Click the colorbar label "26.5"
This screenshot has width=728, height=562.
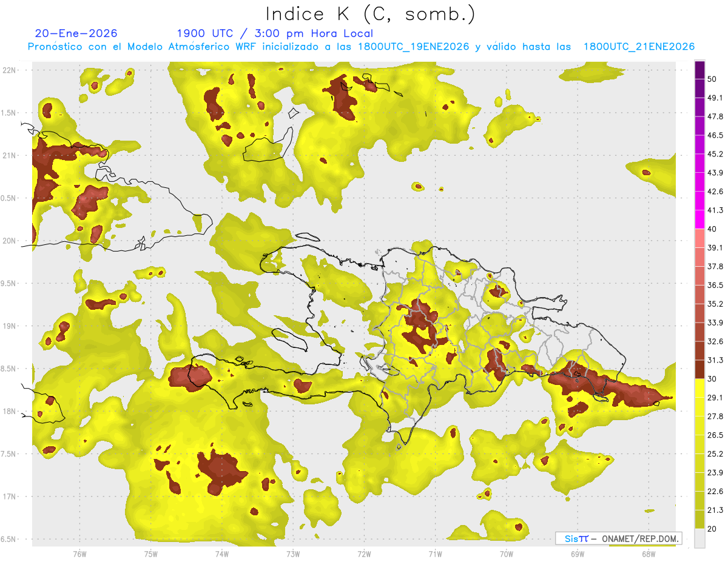tap(715, 435)
